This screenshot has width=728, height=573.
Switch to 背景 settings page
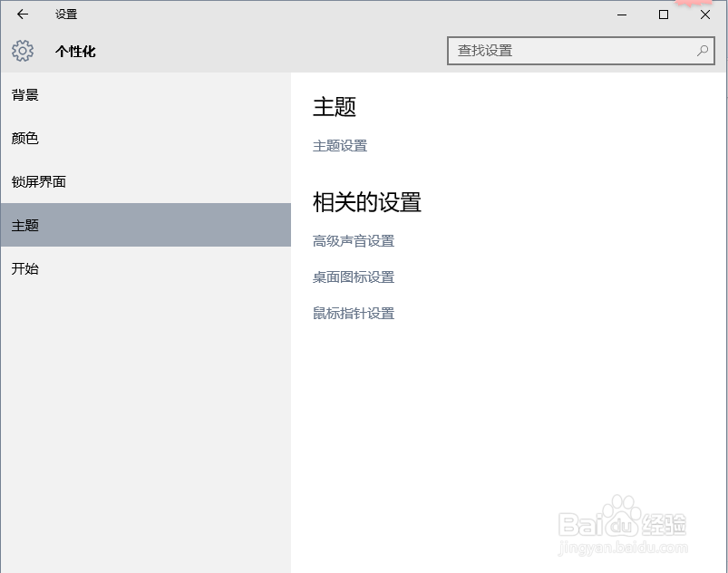pos(25,94)
